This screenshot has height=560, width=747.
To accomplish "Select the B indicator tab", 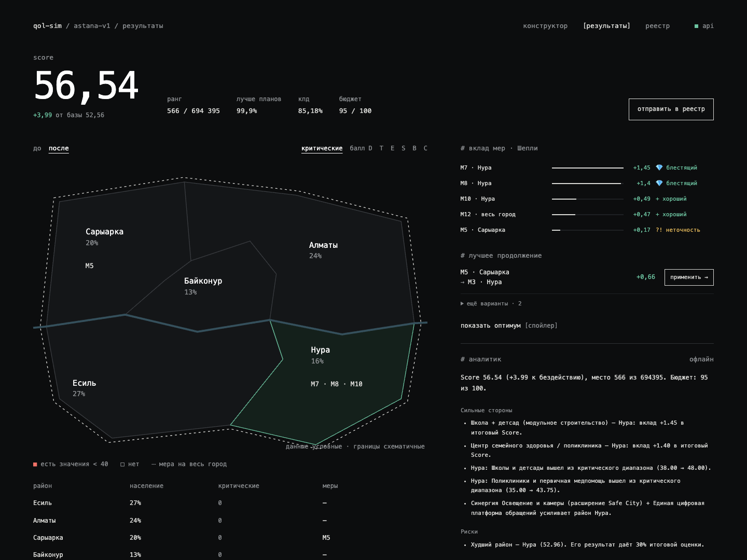I will (x=414, y=148).
